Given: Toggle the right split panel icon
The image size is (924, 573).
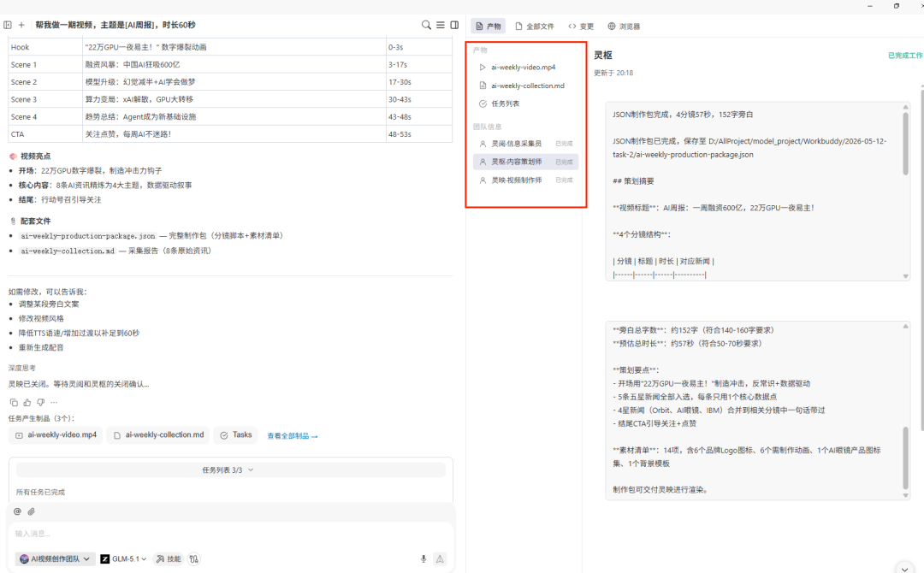Looking at the screenshot, I should click(454, 25).
